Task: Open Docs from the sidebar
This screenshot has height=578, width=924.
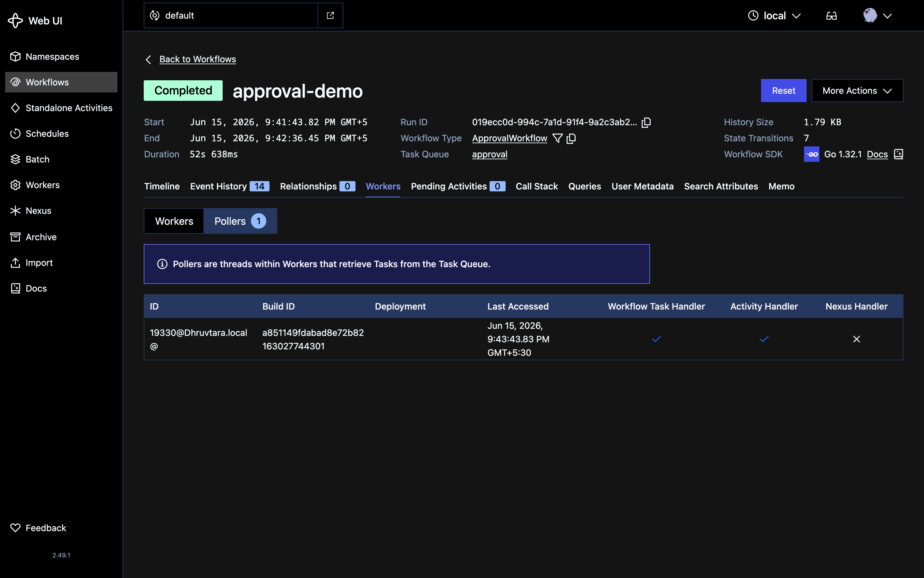Action: (61, 288)
